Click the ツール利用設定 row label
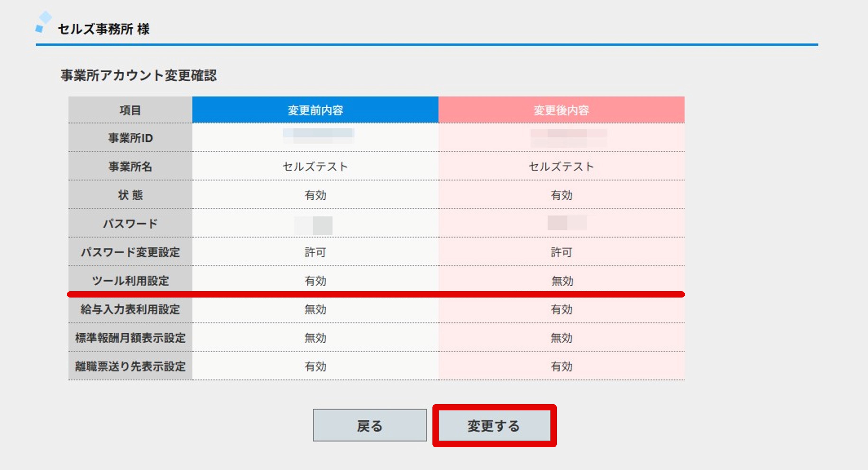This screenshot has height=470, width=868. click(130, 280)
